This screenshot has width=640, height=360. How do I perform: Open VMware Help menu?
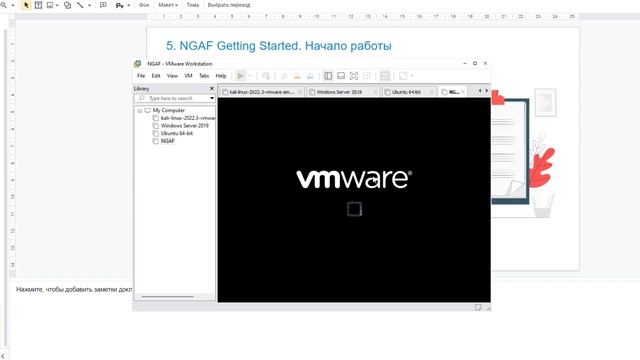point(221,76)
